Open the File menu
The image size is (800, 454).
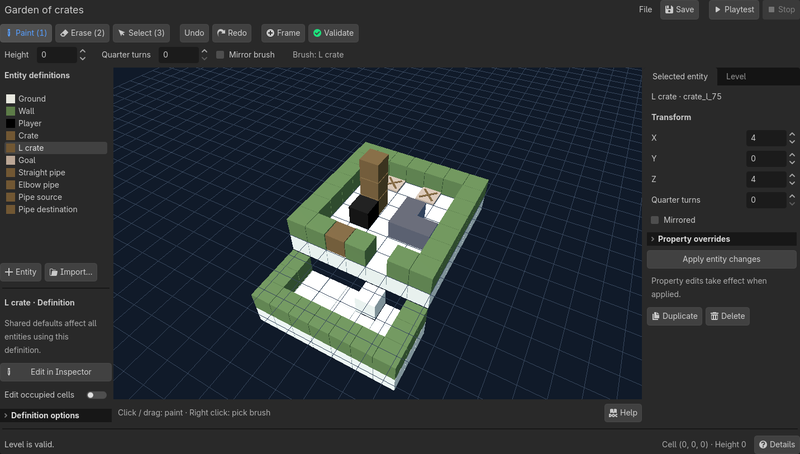[x=645, y=10]
